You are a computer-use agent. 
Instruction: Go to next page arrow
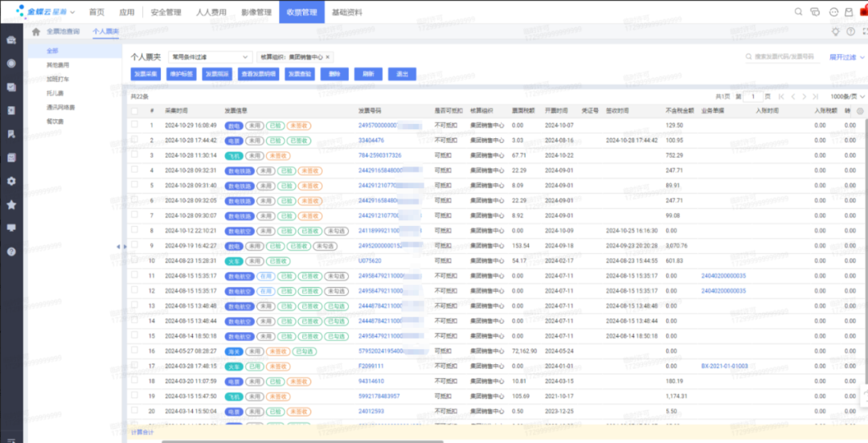(805, 96)
